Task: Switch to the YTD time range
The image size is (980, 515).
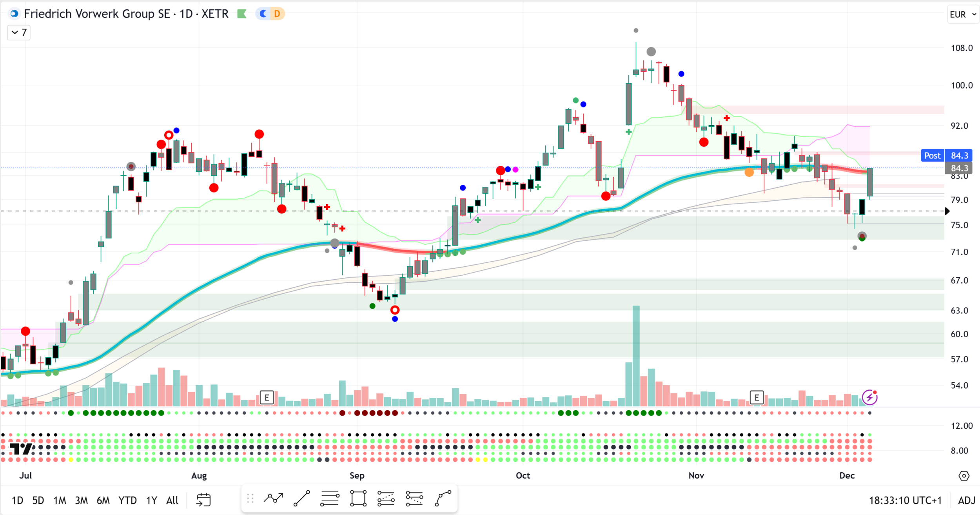Action: pos(127,500)
